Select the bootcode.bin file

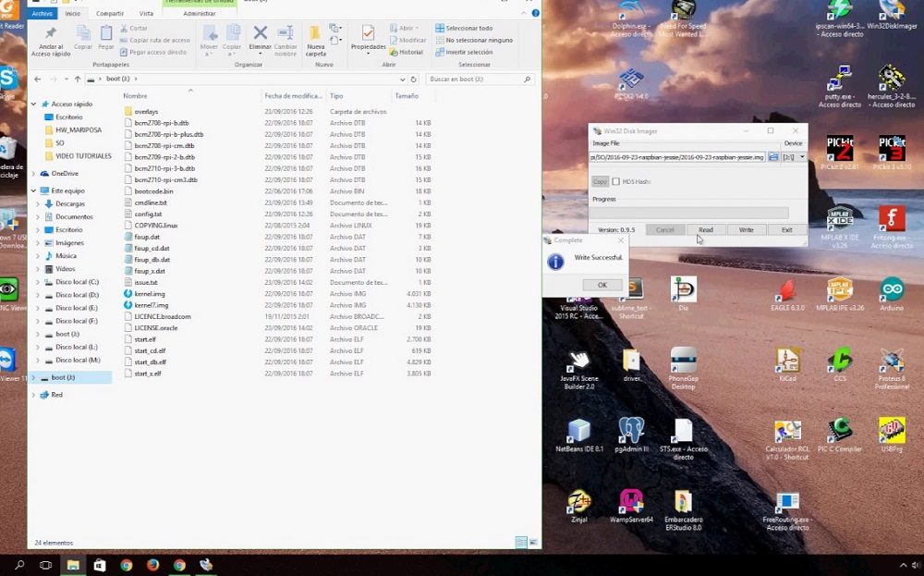point(153,191)
